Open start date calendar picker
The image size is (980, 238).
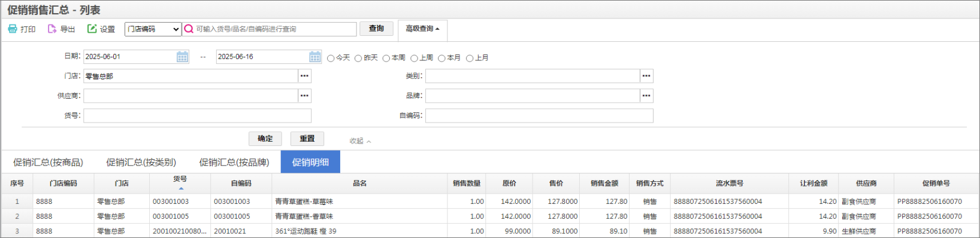[183, 57]
